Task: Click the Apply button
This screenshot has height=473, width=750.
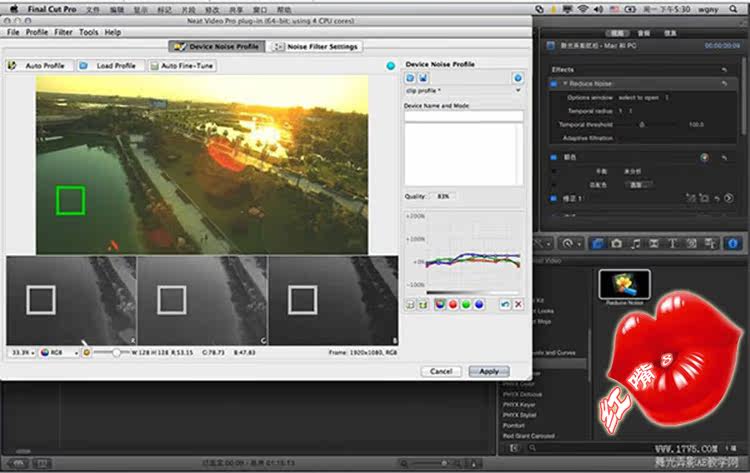Action: tap(489, 371)
